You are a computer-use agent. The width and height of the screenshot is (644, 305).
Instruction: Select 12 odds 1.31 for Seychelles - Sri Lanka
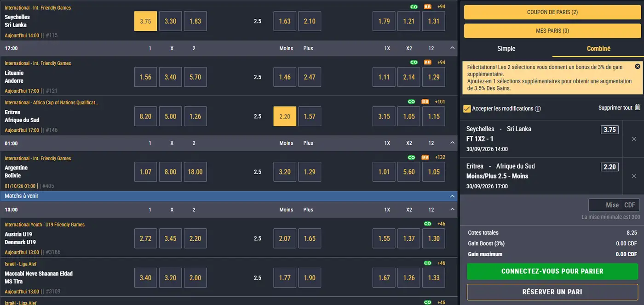point(434,21)
